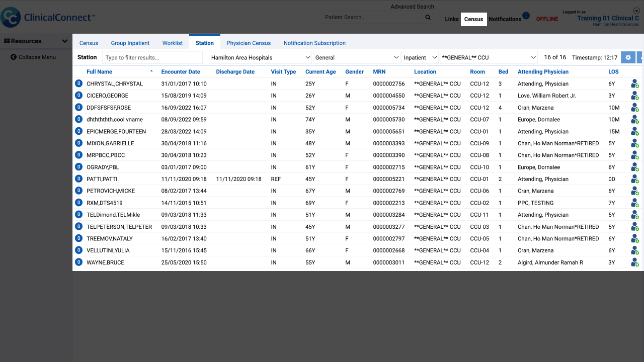This screenshot has width=644, height=362.
Task: Click the add-patient icon for WAYNE,BRUCE
Action: pyautogui.click(x=635, y=262)
